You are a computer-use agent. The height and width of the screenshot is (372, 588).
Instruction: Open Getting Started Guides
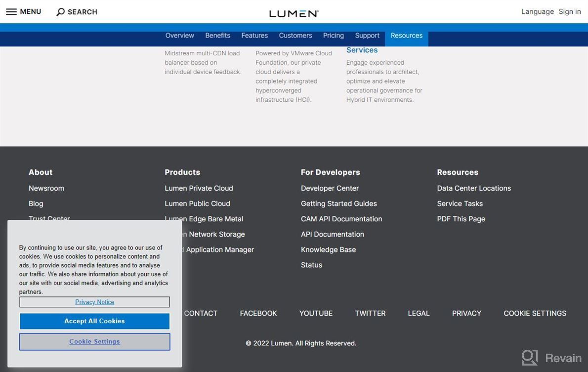point(338,204)
